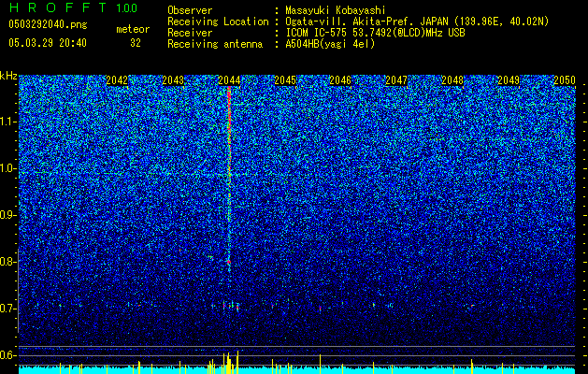The height and width of the screenshot is (374, 588).
Task: Select the 2048 time marker
Action: pyautogui.click(x=452, y=80)
